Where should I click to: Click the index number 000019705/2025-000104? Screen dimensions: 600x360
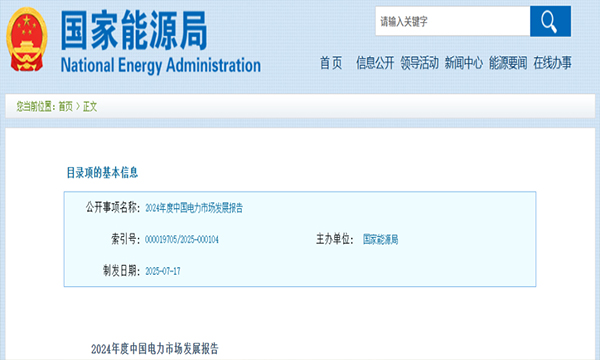point(182,239)
